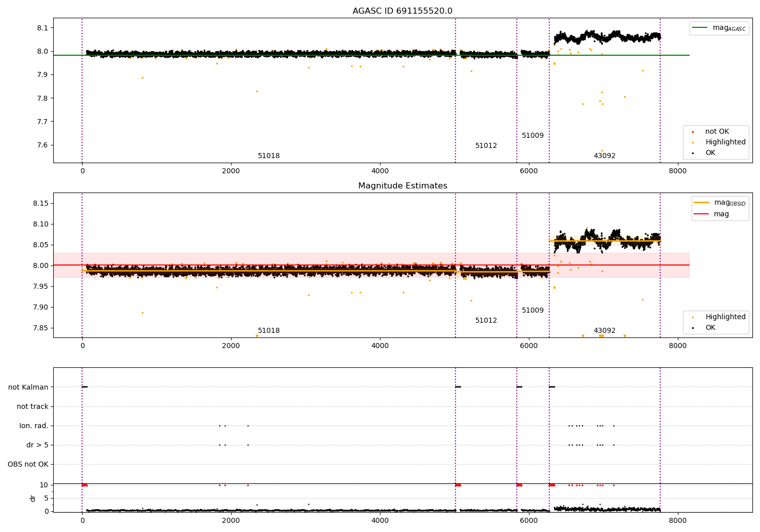The width and height of the screenshot is (760, 532).
Task: Click obsid label 51012 in Magnitude Estimates plot
Action: (x=486, y=321)
